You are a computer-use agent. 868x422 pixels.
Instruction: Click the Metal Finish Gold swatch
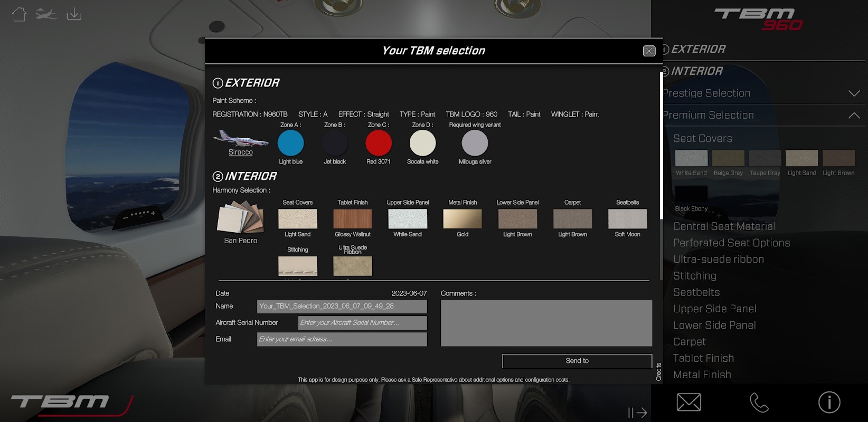click(463, 219)
